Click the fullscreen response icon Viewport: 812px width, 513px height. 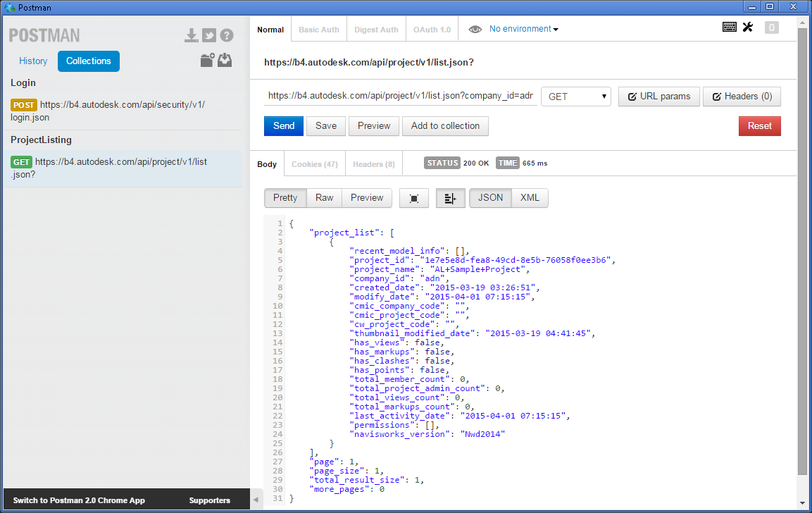click(x=414, y=199)
